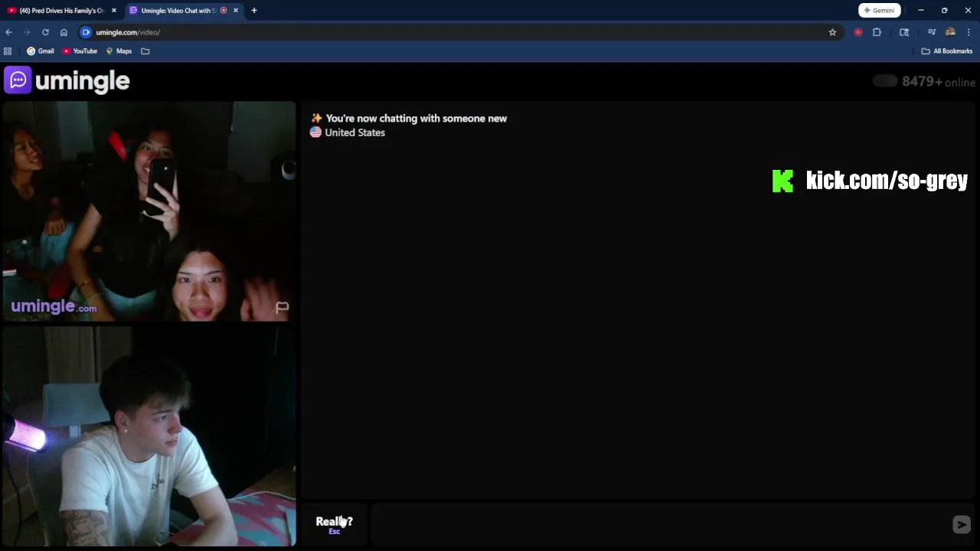Open the unnamed bookmarks folder
This screenshot has height=551, width=980.
145,51
